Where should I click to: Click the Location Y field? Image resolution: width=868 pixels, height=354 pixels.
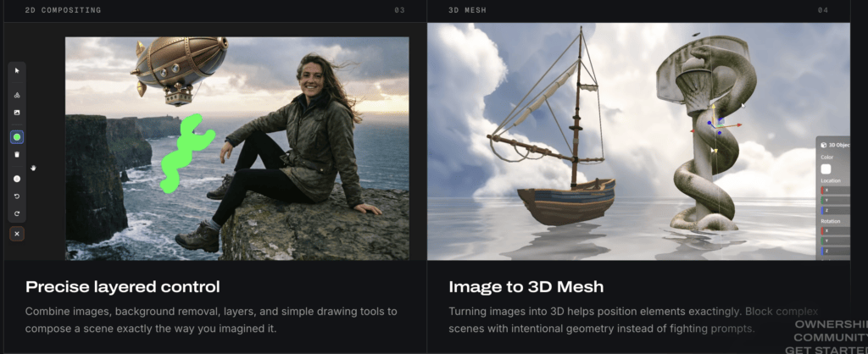click(835, 200)
